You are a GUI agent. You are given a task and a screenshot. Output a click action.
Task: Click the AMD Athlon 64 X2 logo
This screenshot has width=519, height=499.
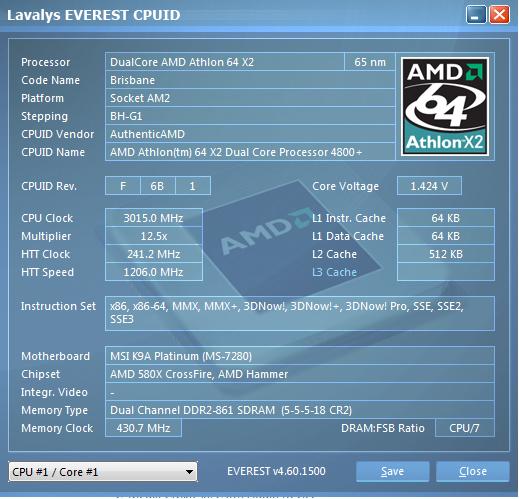[445, 106]
